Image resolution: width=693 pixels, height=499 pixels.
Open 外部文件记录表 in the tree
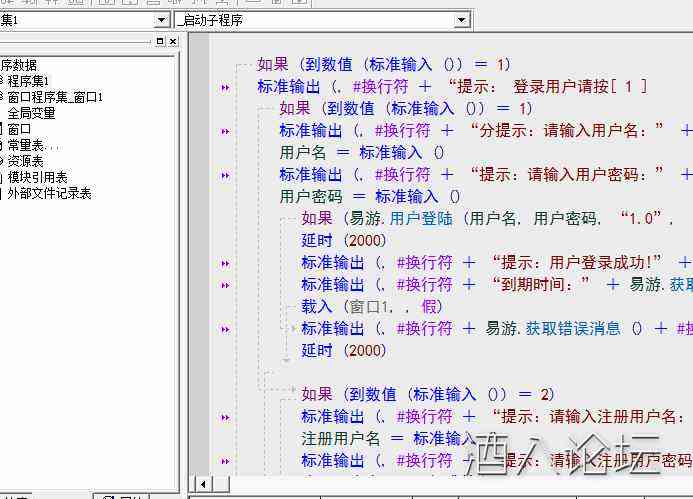coord(49,193)
